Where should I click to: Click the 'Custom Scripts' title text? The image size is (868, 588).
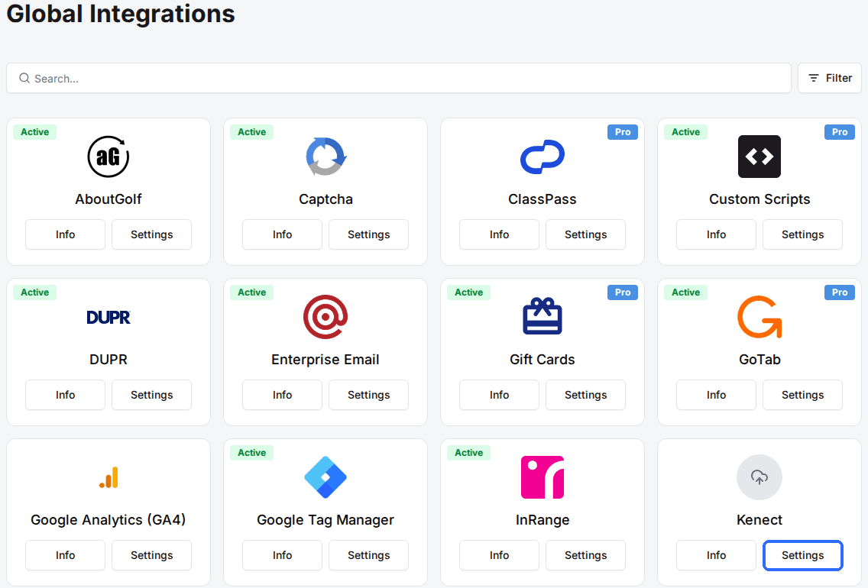pyautogui.click(x=759, y=199)
